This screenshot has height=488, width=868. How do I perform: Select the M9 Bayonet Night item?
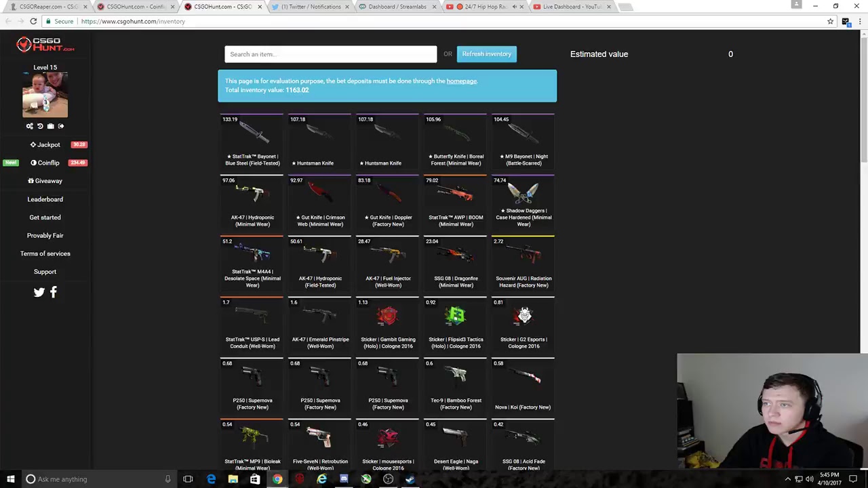[523, 141]
